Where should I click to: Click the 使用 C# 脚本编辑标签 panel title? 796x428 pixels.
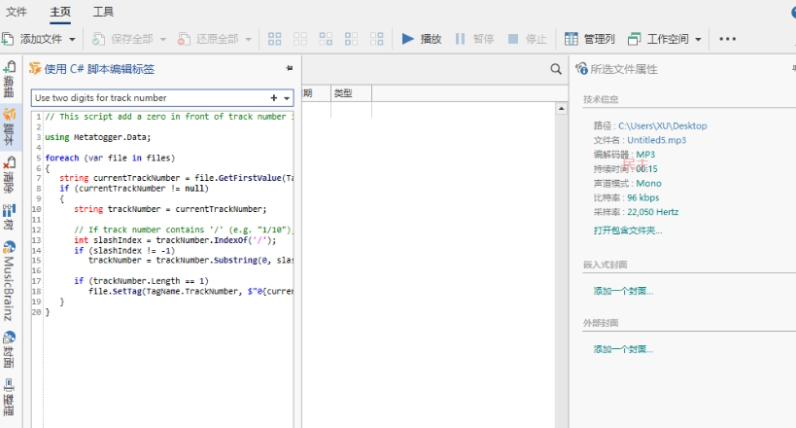point(99,69)
